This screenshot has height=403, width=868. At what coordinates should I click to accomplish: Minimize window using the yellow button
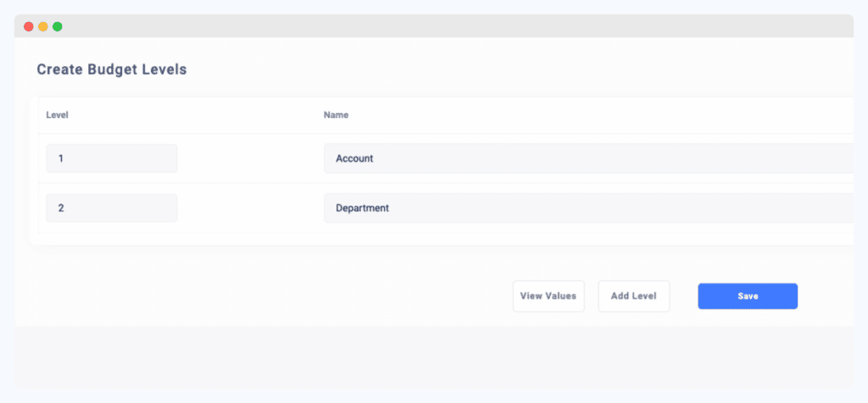[42, 26]
